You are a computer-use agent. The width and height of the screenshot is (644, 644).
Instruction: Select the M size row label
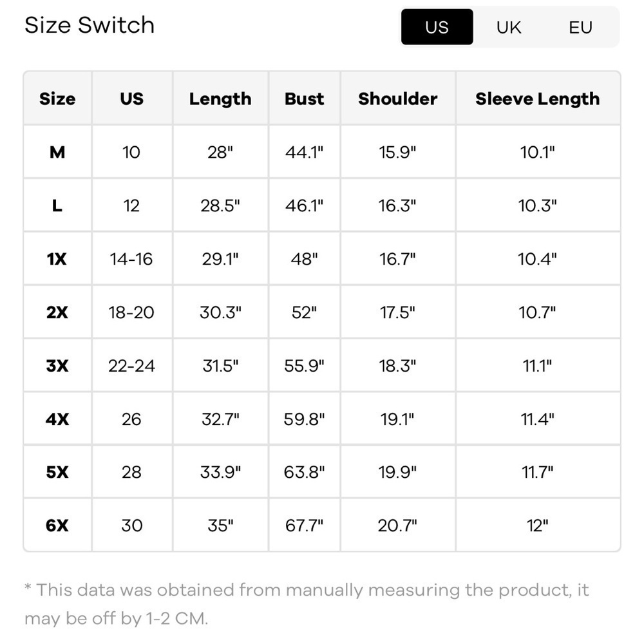57,152
